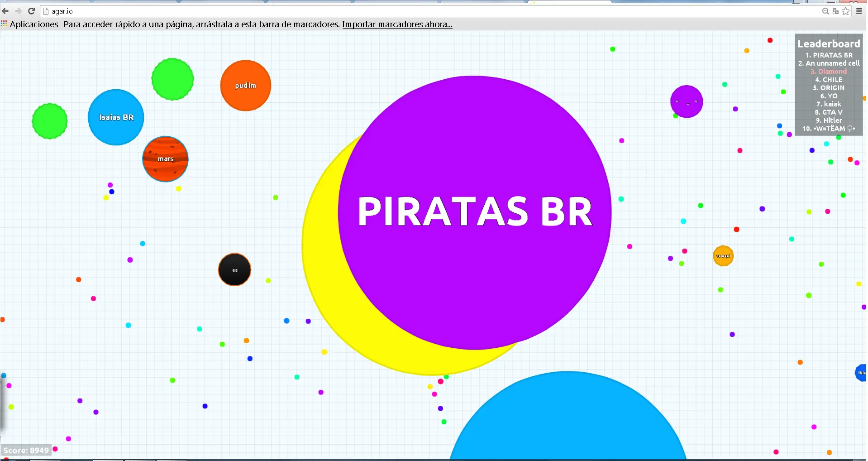Click the small purple smiley-face cell

point(687,101)
